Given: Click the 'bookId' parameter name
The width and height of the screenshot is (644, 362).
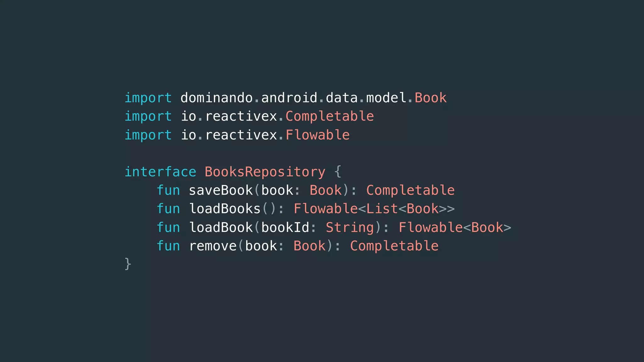Looking at the screenshot, I should pos(285,228).
